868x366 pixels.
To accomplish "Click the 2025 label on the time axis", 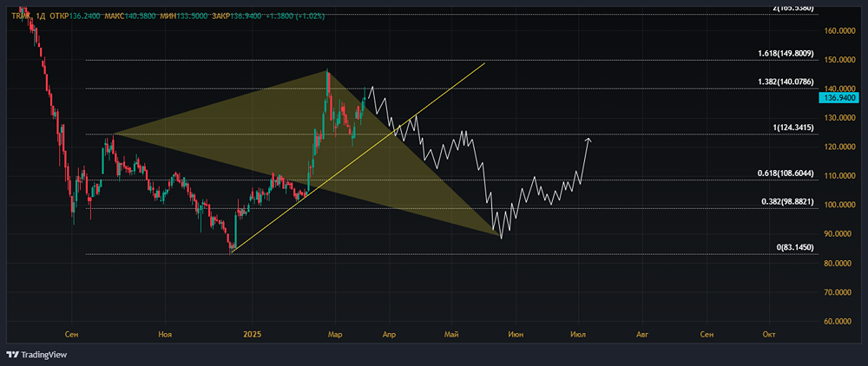I will point(252,335).
